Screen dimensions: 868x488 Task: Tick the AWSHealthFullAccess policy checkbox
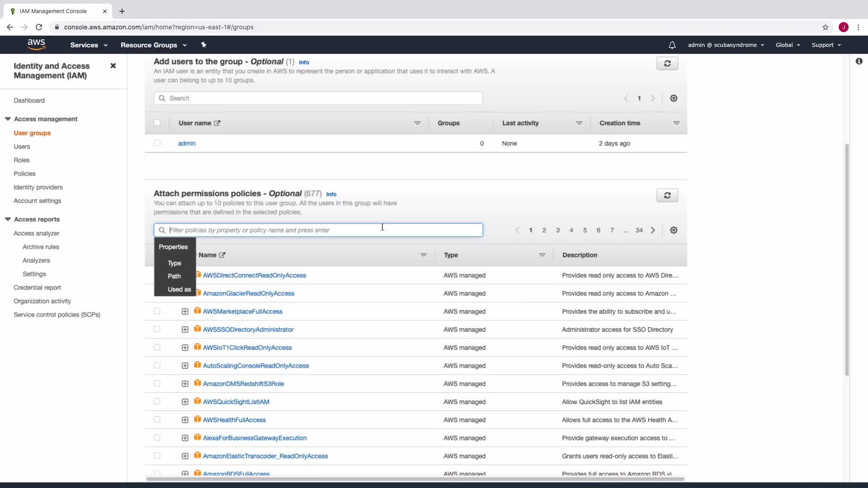pos(157,420)
